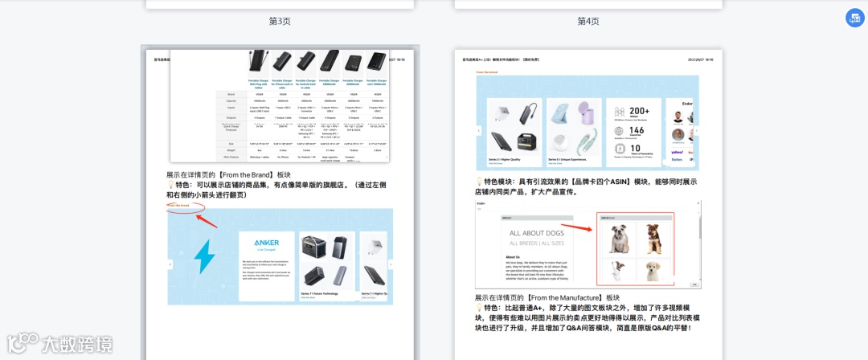Click the blue floating assistant icon
Image resolution: width=868 pixels, height=360 pixels.
[x=854, y=18]
